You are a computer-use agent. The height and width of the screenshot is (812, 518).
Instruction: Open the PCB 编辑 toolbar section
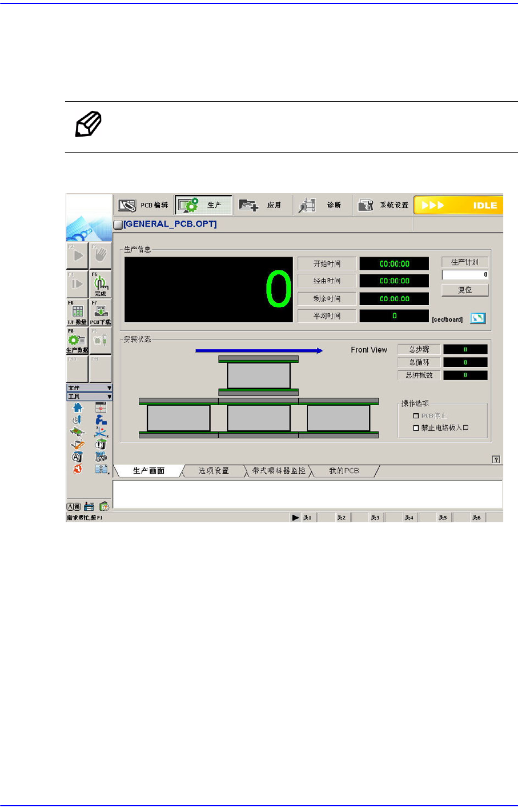click(x=143, y=205)
